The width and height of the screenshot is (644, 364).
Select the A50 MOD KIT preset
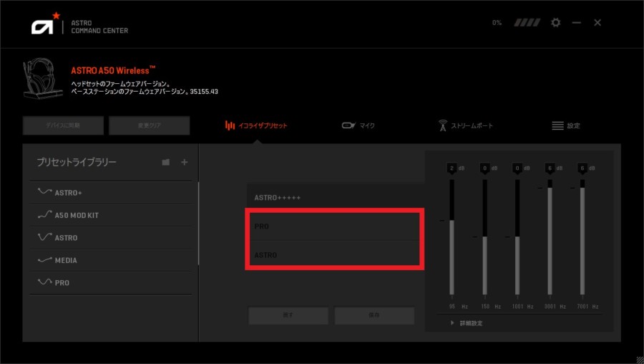click(111, 215)
